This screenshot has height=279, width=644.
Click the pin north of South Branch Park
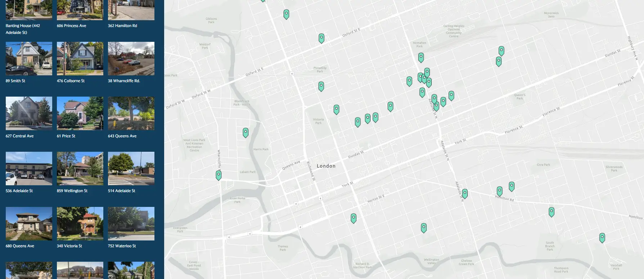pyautogui.click(x=551, y=212)
